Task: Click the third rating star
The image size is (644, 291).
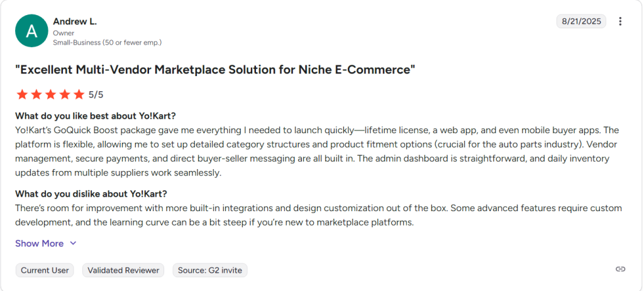Action: click(x=50, y=94)
